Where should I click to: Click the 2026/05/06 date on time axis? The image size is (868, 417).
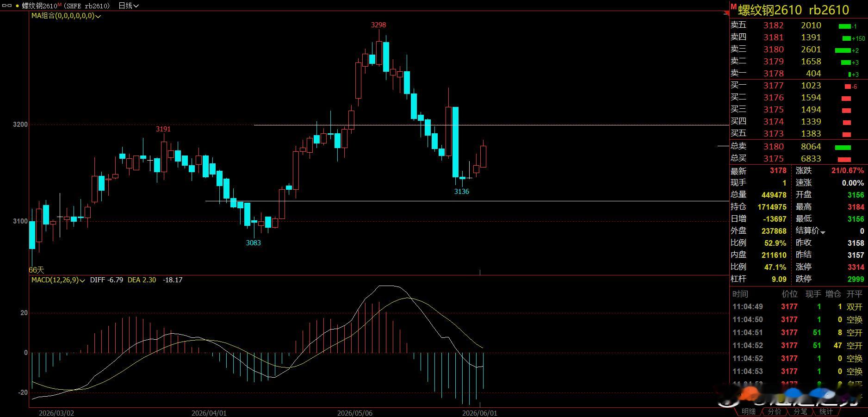click(355, 413)
